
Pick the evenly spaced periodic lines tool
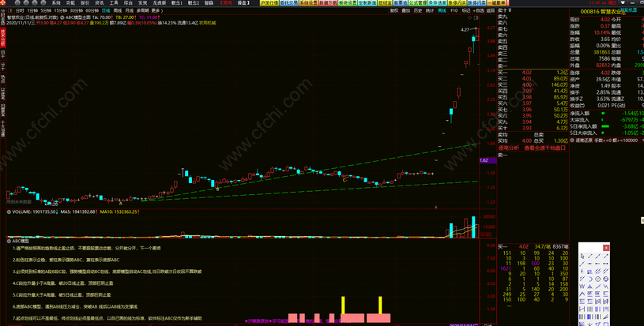pos(589,309)
